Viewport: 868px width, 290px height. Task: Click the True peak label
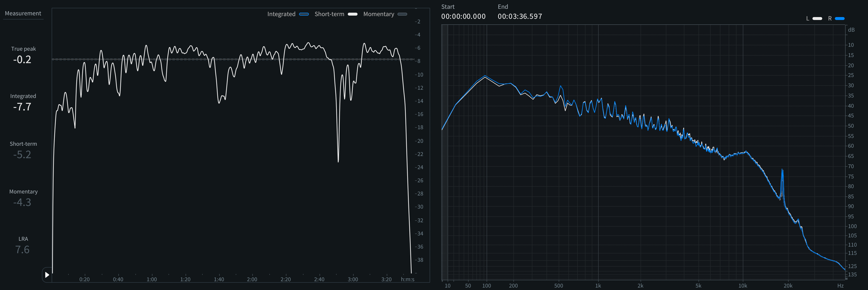[24, 49]
